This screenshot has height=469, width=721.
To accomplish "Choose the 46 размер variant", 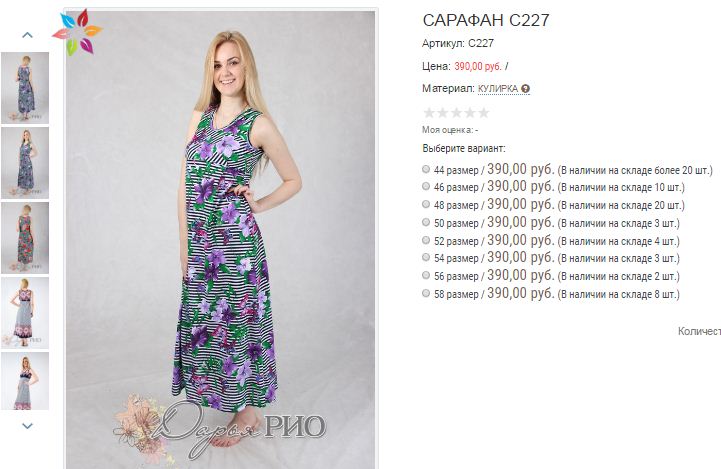I will [426, 186].
